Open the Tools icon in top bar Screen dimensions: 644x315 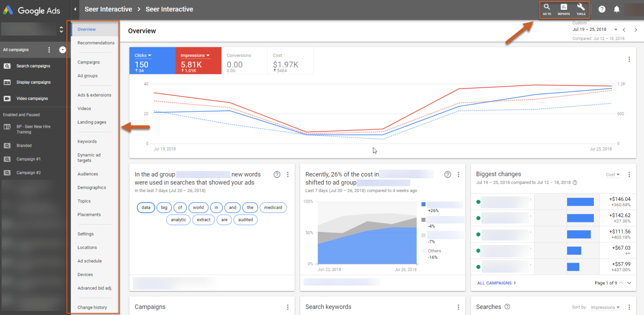tap(580, 9)
